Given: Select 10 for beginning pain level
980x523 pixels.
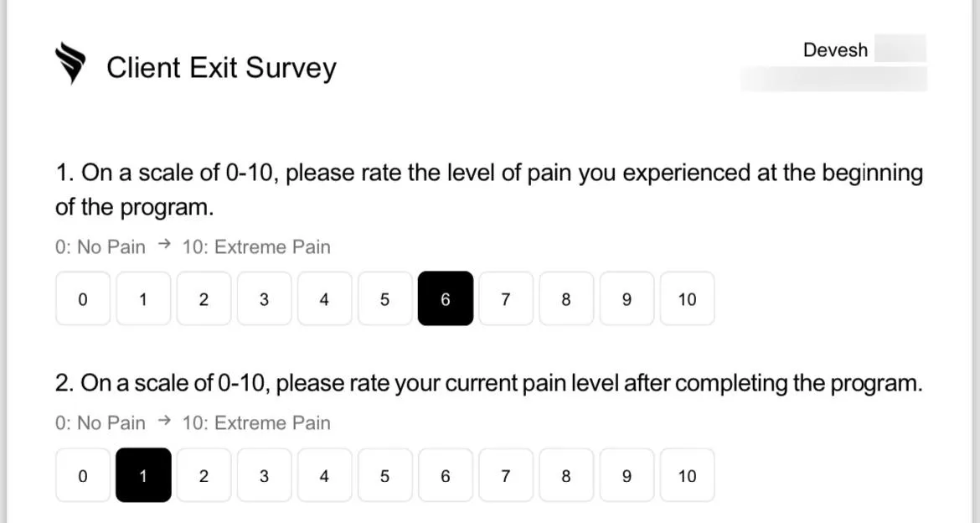Looking at the screenshot, I should tap(687, 298).
